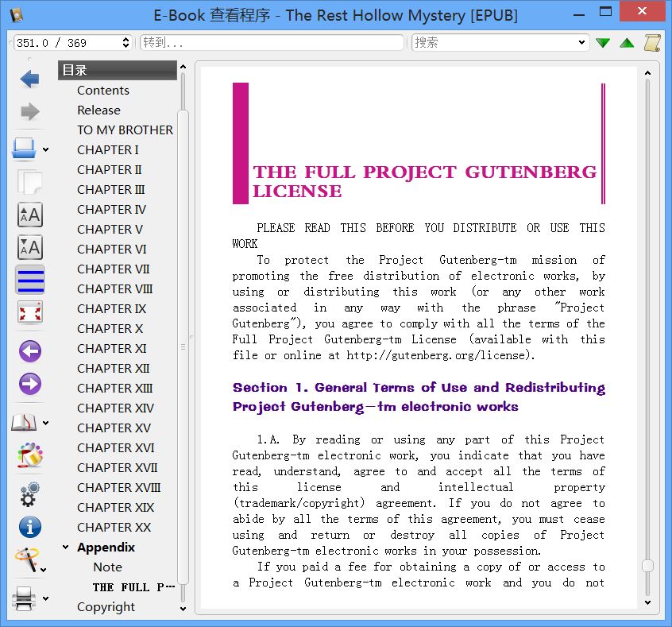The height and width of the screenshot is (627, 672).
Task: Jump to CHAPTER VI
Action: coord(111,250)
